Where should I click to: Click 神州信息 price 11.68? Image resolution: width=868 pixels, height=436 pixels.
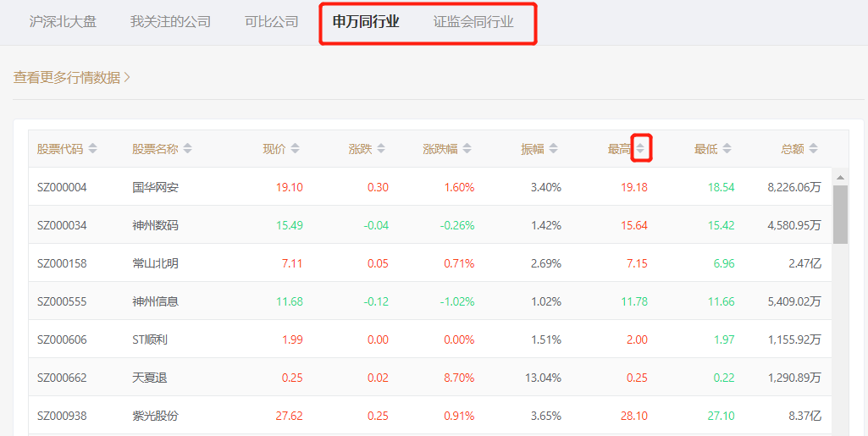click(289, 301)
